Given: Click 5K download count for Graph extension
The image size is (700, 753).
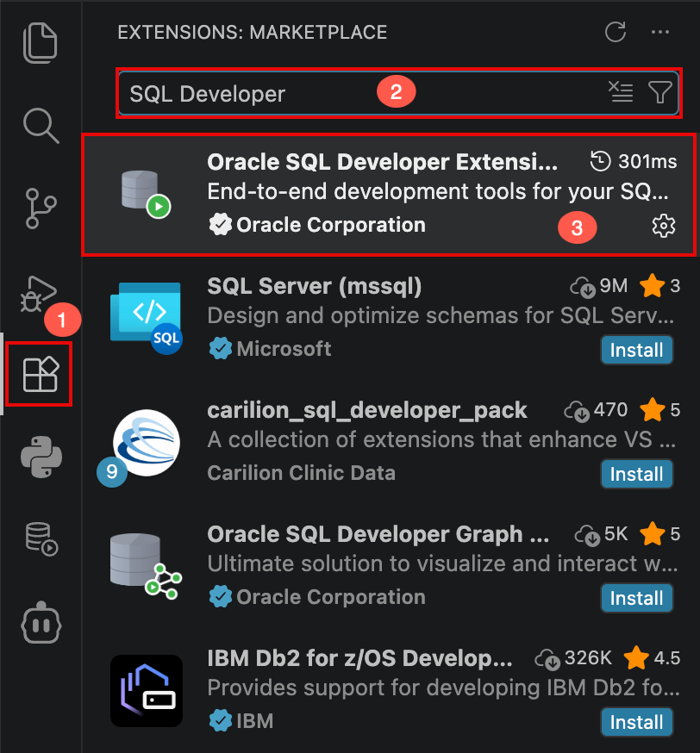Looking at the screenshot, I should click(x=601, y=534).
